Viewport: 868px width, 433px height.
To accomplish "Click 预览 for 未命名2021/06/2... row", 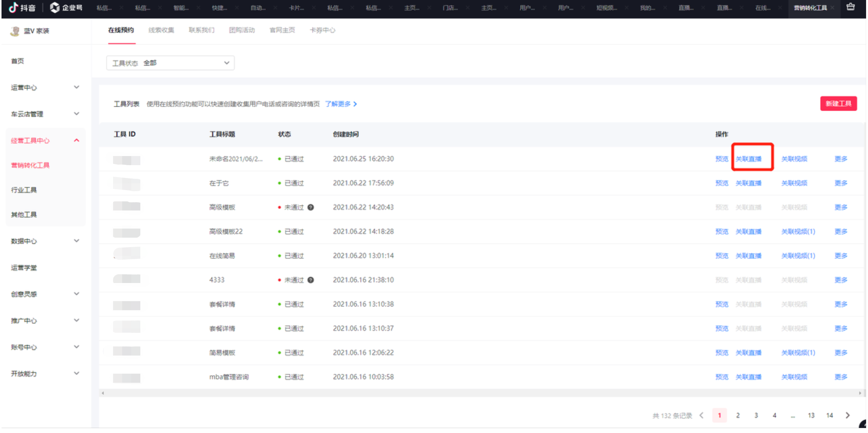I will click(722, 159).
